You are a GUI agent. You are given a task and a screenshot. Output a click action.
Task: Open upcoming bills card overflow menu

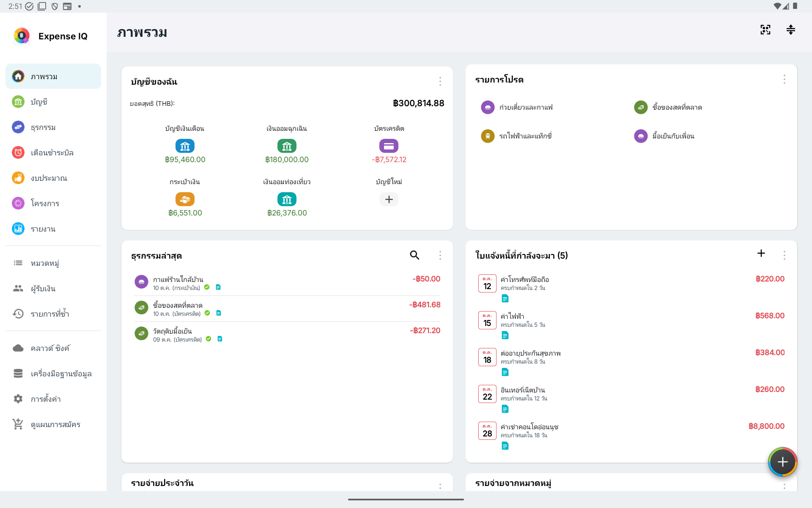(785, 255)
